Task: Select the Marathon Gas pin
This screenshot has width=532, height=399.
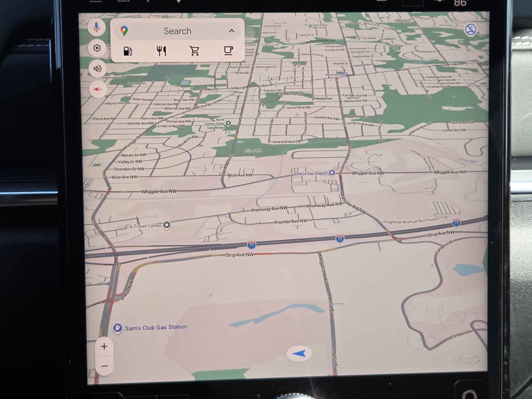Action: tap(345, 74)
